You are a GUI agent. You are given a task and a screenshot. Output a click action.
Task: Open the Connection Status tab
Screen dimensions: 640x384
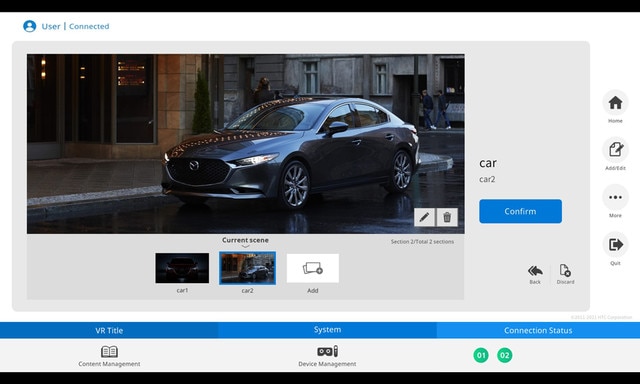(x=538, y=330)
